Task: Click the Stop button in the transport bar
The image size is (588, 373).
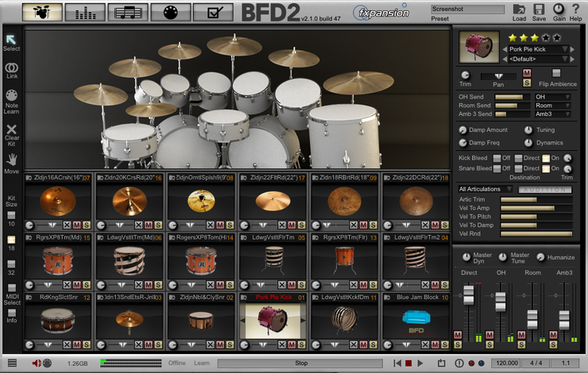Action: pyautogui.click(x=300, y=363)
